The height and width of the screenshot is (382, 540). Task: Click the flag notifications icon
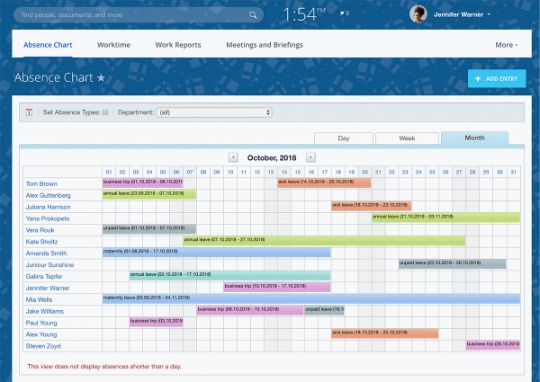point(342,13)
